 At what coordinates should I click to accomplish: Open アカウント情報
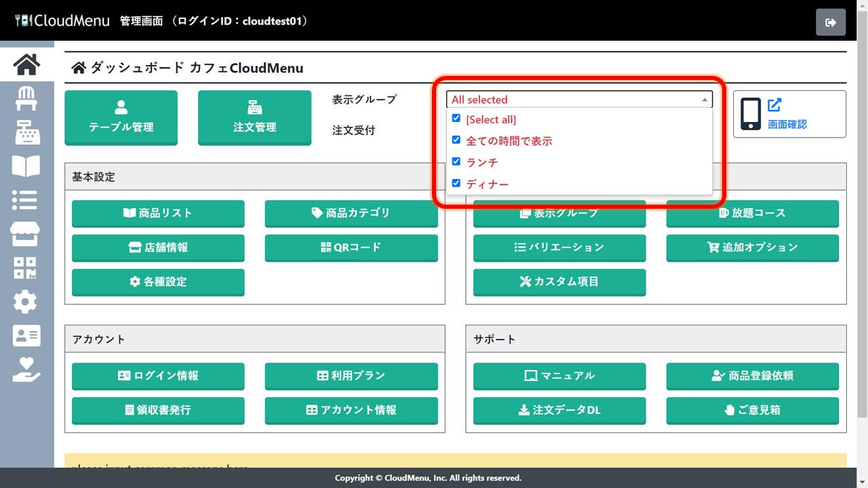351,410
